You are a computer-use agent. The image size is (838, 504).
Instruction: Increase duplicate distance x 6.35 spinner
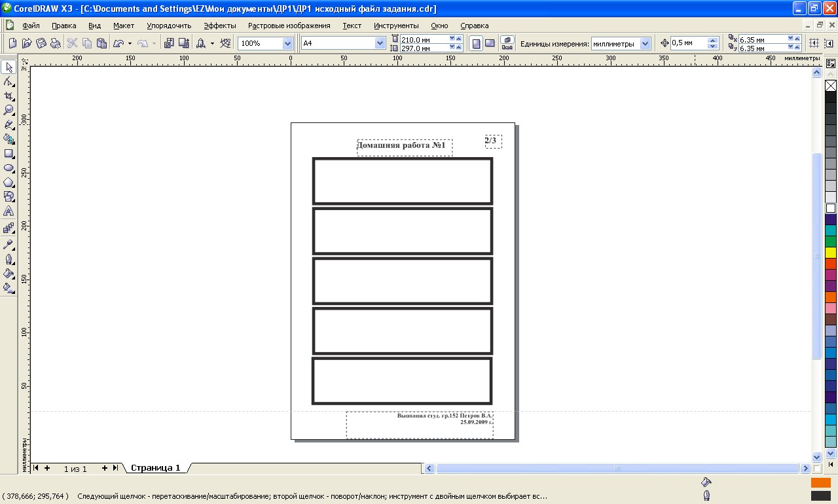coord(799,39)
